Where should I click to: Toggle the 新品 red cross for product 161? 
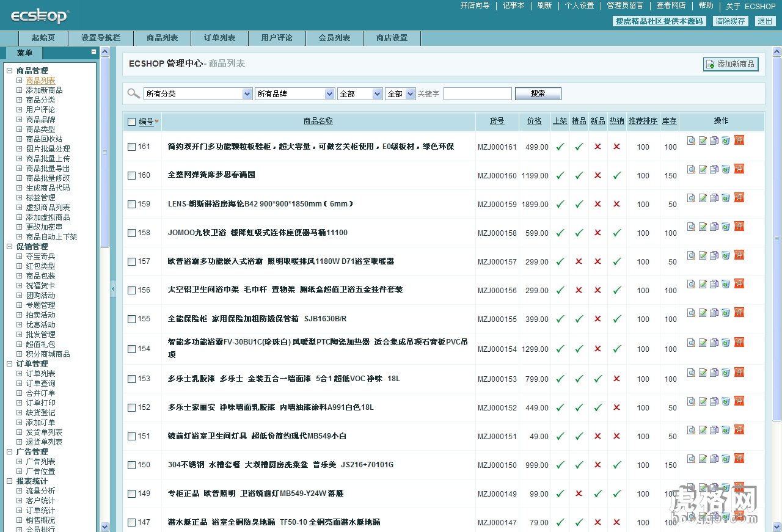(x=597, y=147)
